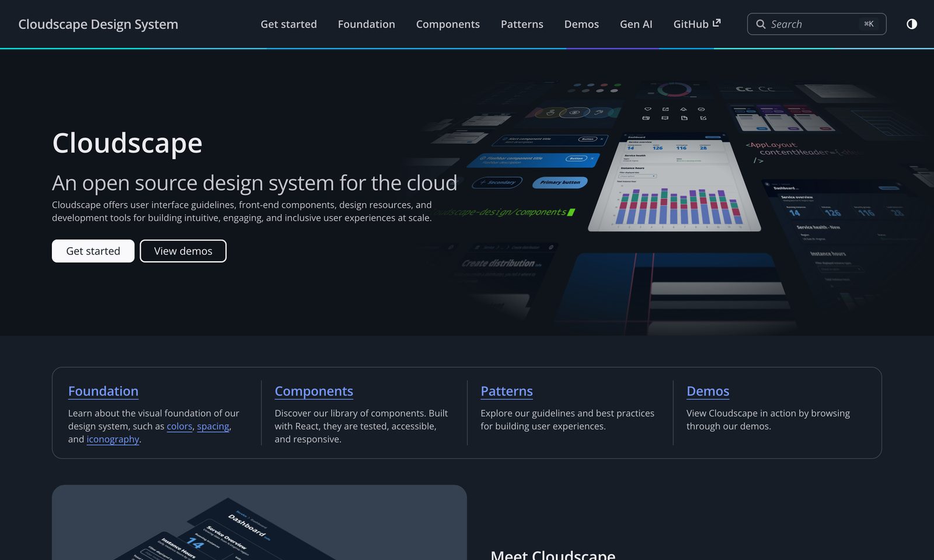Go to Cloudscape Design System home
This screenshot has height=560, width=934.
[x=98, y=24]
